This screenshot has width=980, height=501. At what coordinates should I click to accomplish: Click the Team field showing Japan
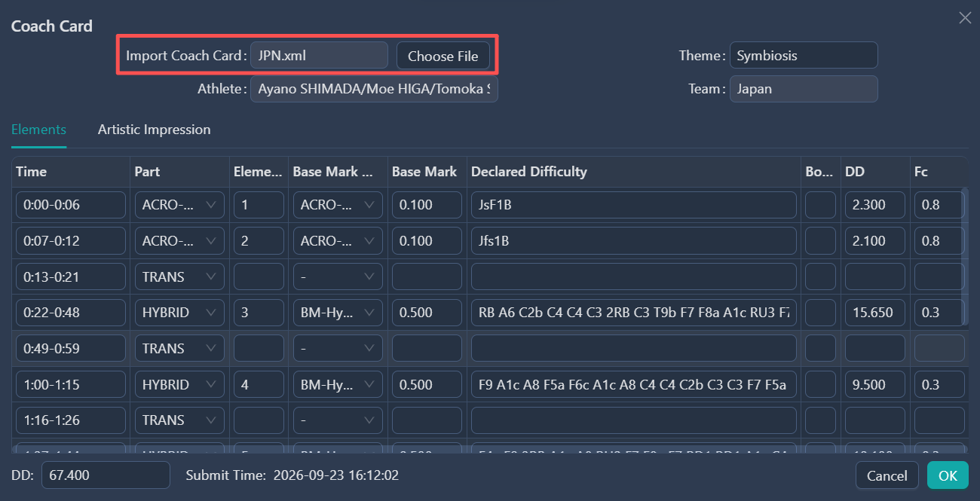pos(804,89)
